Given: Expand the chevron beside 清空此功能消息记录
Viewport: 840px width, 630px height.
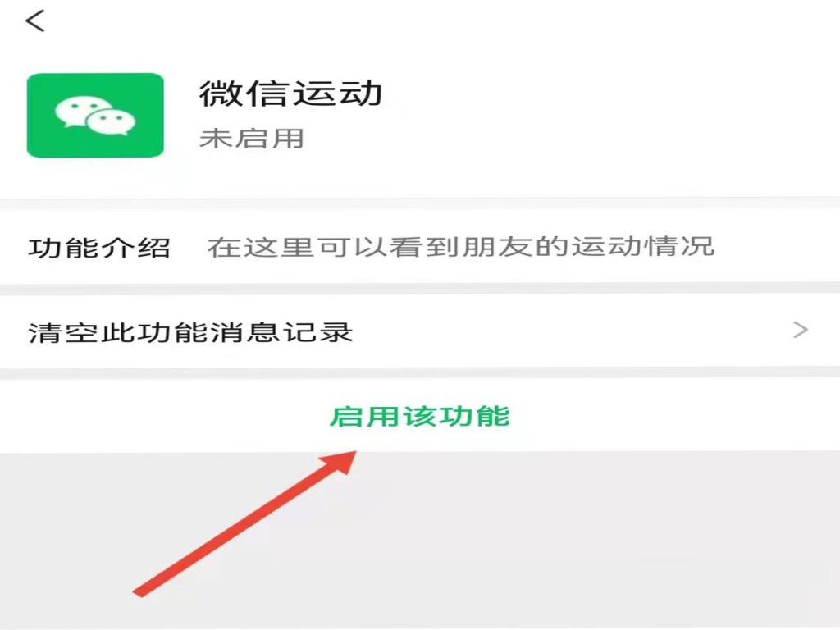Looking at the screenshot, I should pos(801,330).
